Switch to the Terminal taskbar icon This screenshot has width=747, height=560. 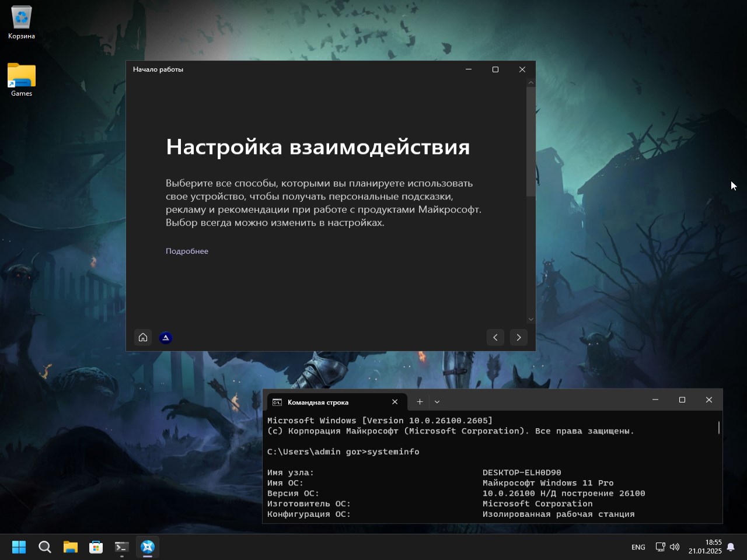point(122,547)
